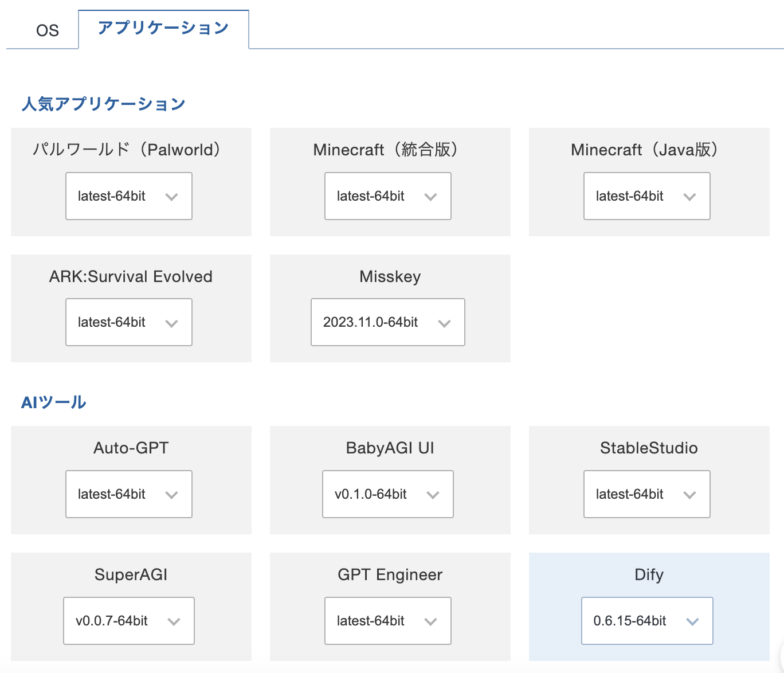Open the Auto-GPT version dropdown
The width and height of the screenshot is (784, 673).
click(x=128, y=494)
